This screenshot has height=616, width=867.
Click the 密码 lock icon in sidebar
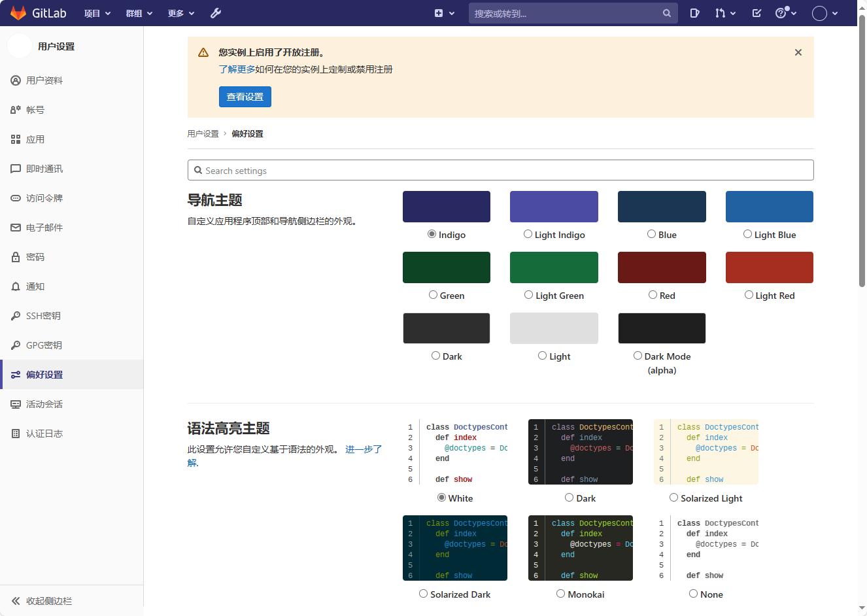point(16,257)
